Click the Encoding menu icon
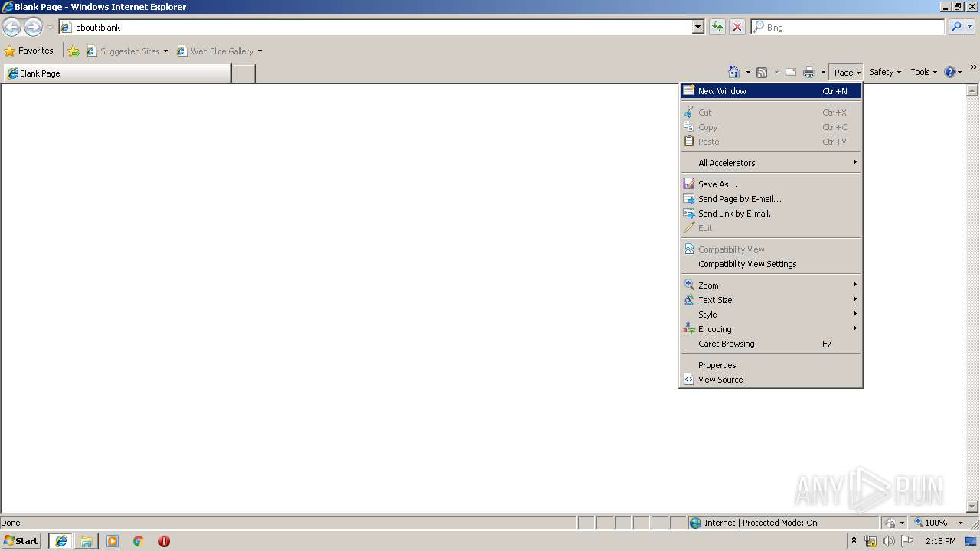This screenshot has height=551, width=980. [x=689, y=329]
